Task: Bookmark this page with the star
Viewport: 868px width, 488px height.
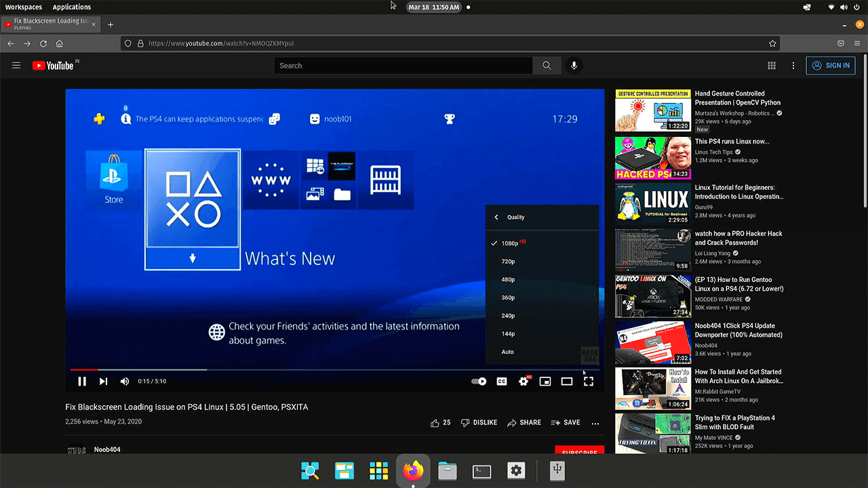Action: tap(772, 43)
